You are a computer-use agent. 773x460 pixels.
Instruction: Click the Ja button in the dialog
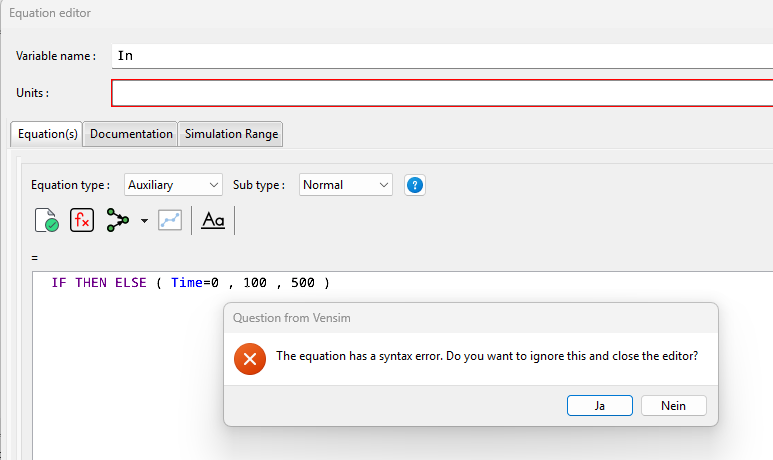click(599, 405)
